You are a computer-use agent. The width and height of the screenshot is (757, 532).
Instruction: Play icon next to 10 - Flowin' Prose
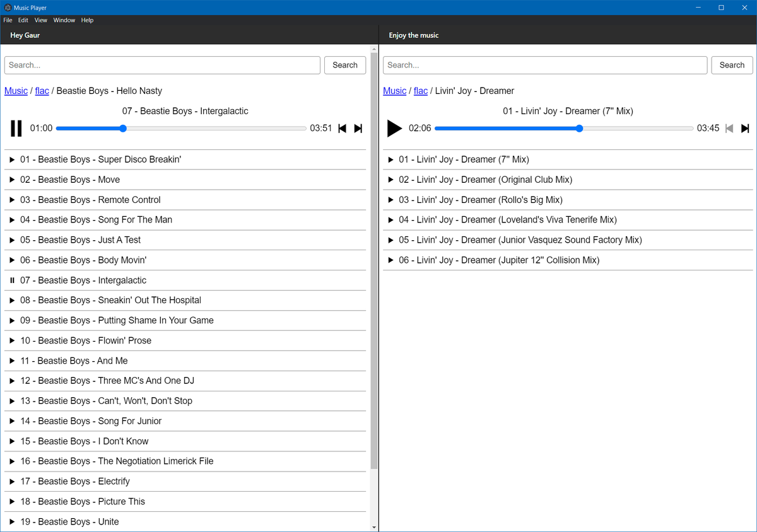click(x=12, y=341)
